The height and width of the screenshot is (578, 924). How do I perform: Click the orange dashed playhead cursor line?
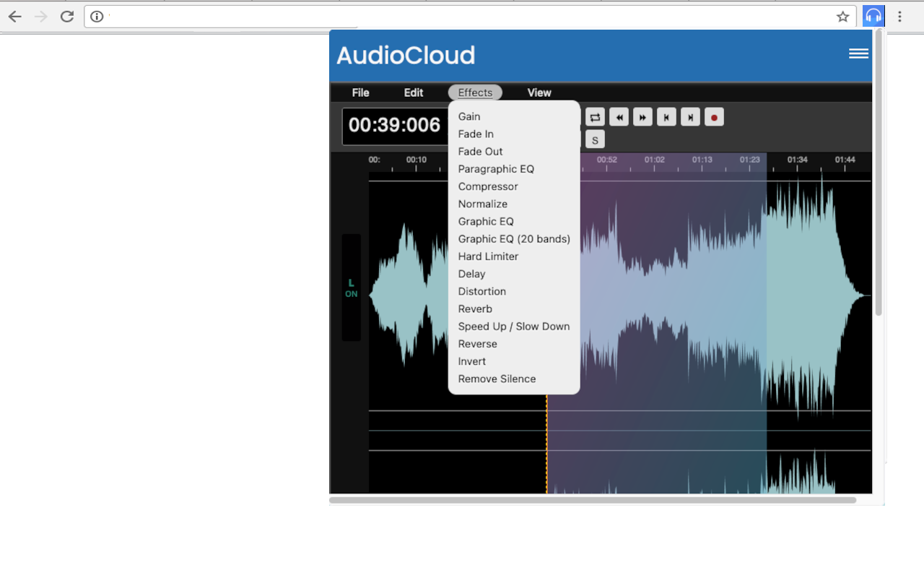pos(546,444)
